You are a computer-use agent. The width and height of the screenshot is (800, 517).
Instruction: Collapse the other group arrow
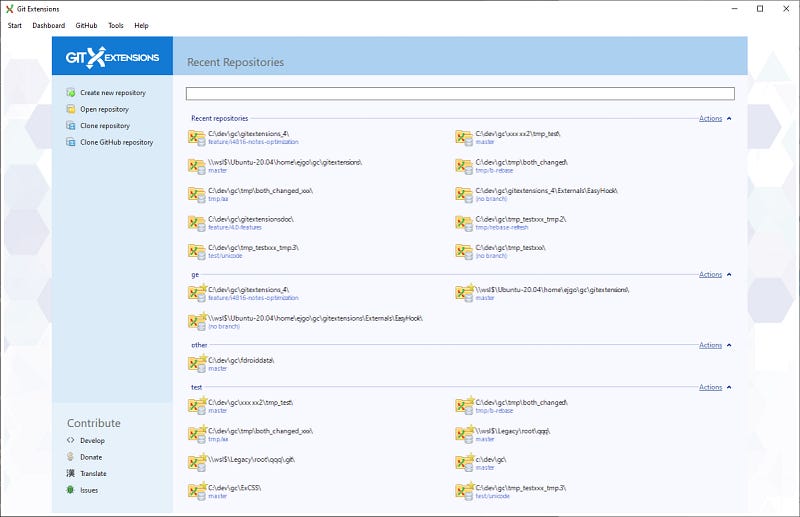pyautogui.click(x=729, y=346)
